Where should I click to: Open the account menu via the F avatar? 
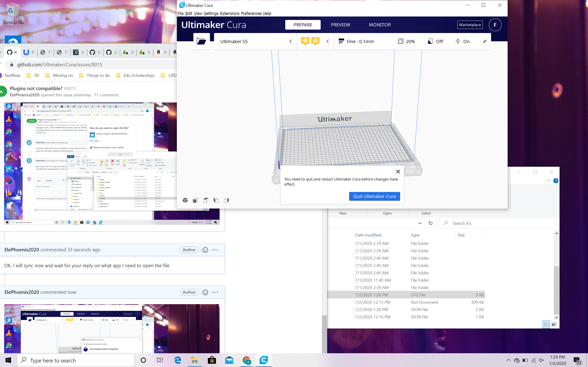(495, 25)
